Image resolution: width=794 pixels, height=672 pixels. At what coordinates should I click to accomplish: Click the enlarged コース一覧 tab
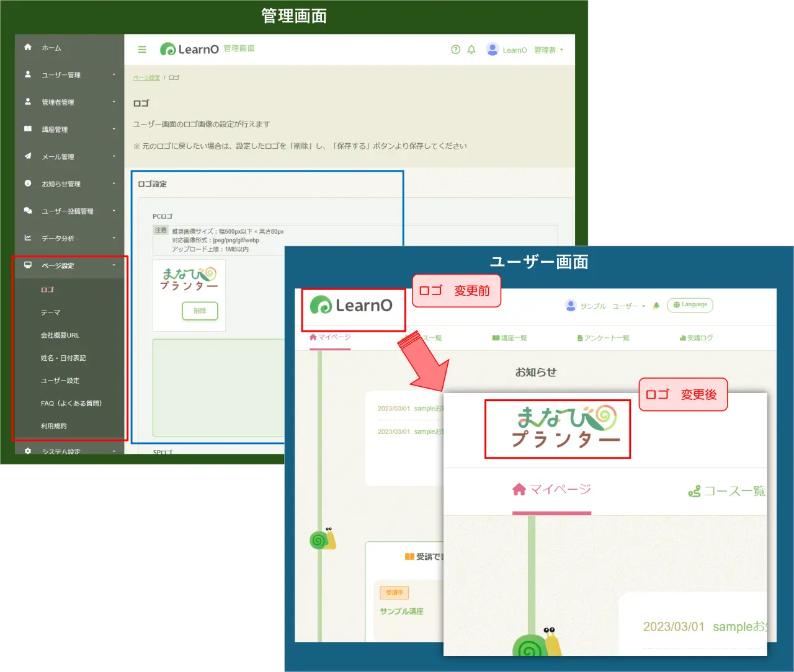click(727, 491)
